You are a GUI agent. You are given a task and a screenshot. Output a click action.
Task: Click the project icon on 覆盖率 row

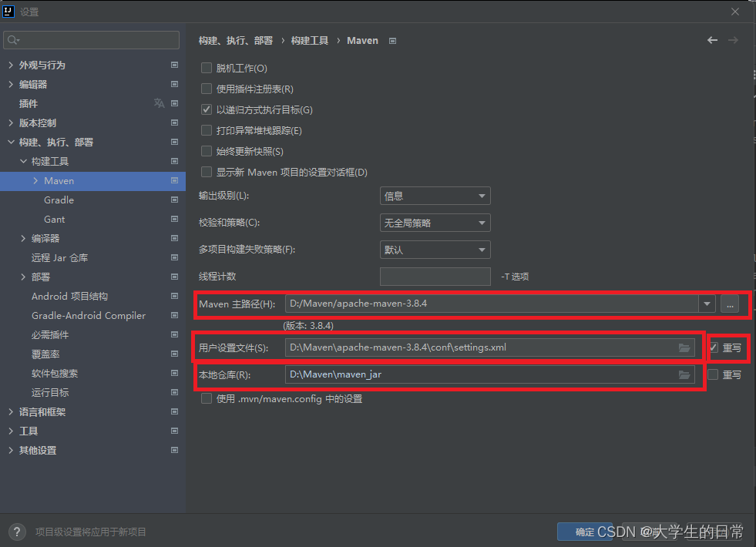point(174,354)
